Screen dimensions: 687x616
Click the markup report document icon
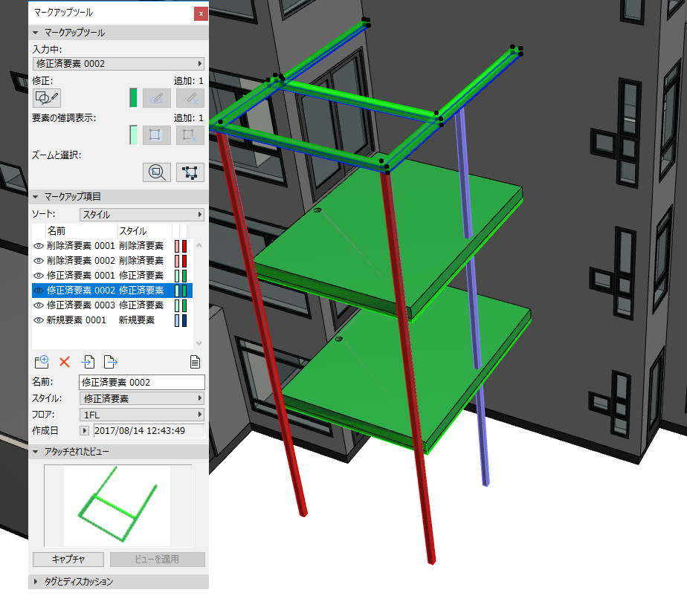[x=195, y=362]
